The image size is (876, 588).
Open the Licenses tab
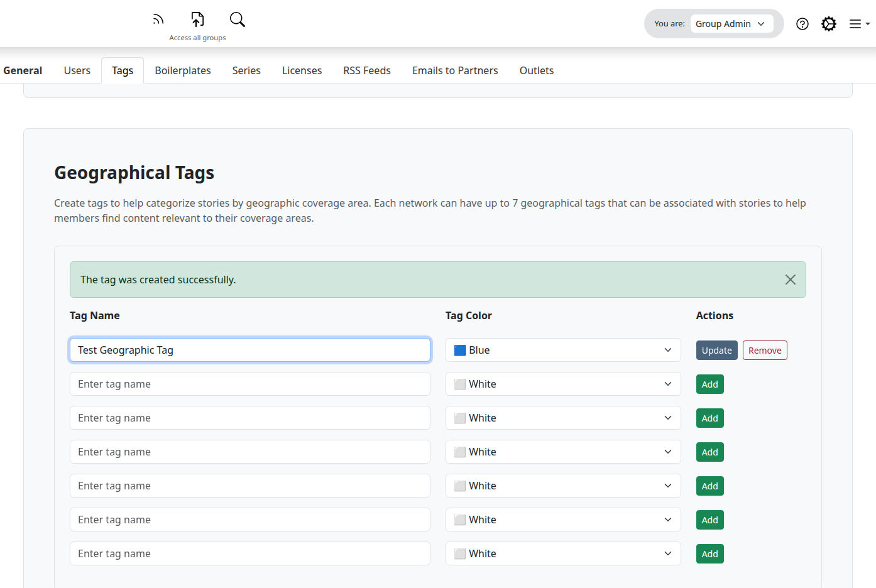point(302,70)
